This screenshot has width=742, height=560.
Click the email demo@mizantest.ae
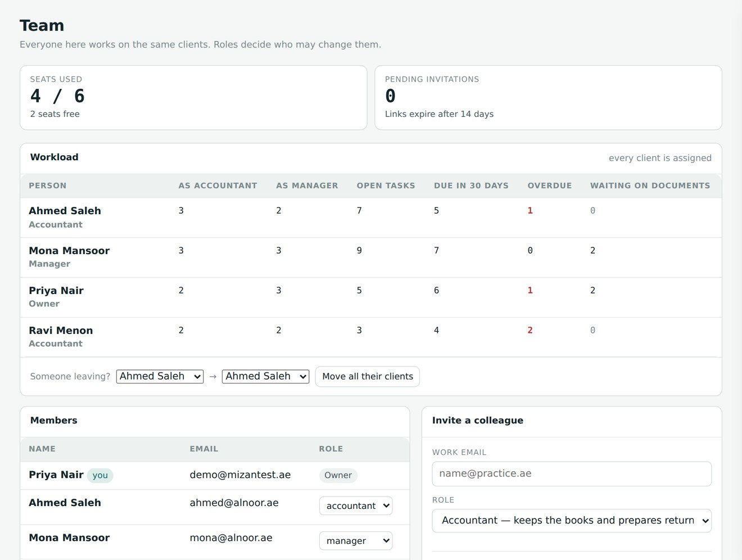point(240,475)
